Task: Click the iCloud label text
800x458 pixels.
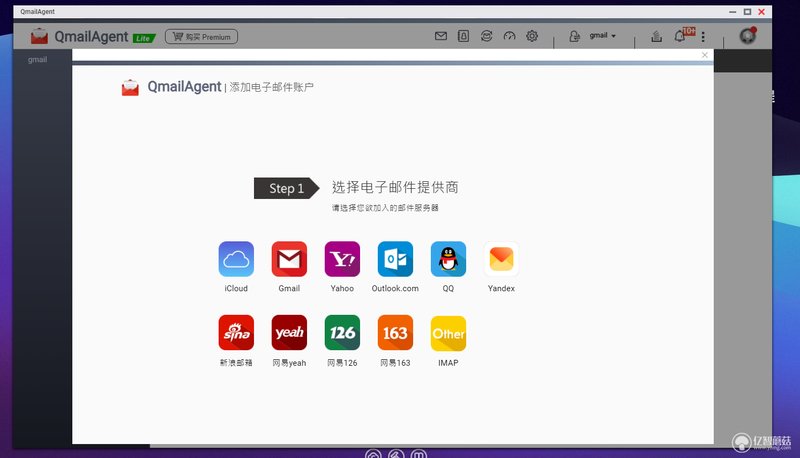Action: [236, 288]
